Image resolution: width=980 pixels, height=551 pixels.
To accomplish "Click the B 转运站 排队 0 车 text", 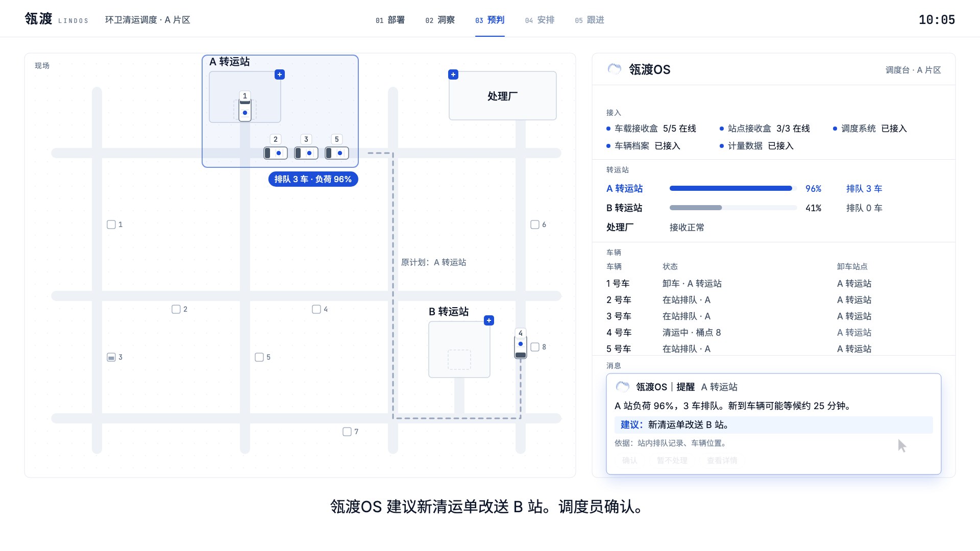I will [x=864, y=208].
